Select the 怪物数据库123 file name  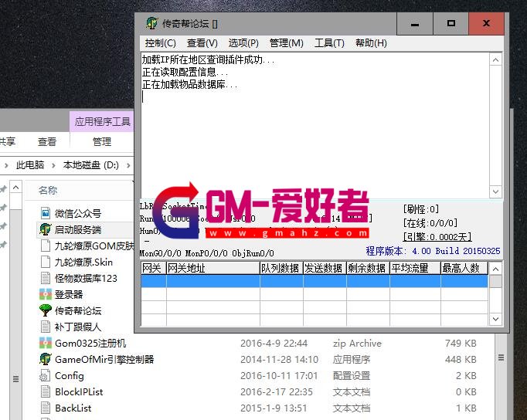[x=86, y=278]
